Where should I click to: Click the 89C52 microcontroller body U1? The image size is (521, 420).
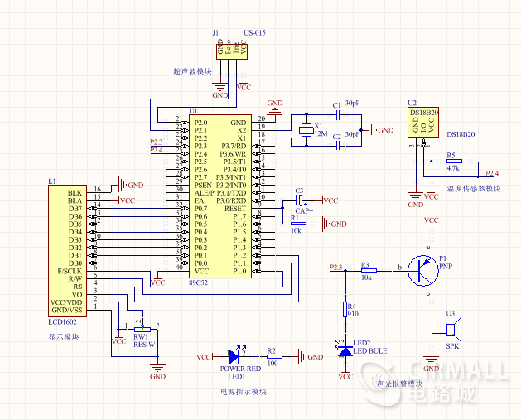tap(220, 196)
